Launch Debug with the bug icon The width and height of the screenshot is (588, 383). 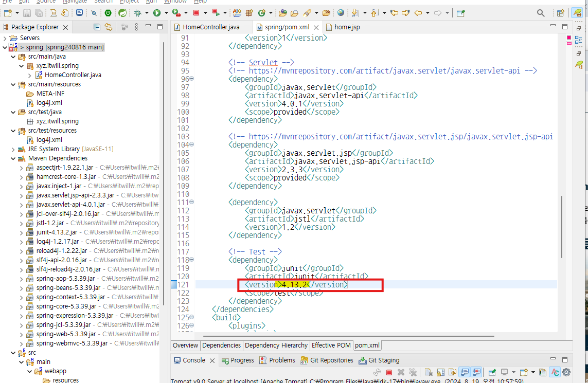pyautogui.click(x=138, y=13)
